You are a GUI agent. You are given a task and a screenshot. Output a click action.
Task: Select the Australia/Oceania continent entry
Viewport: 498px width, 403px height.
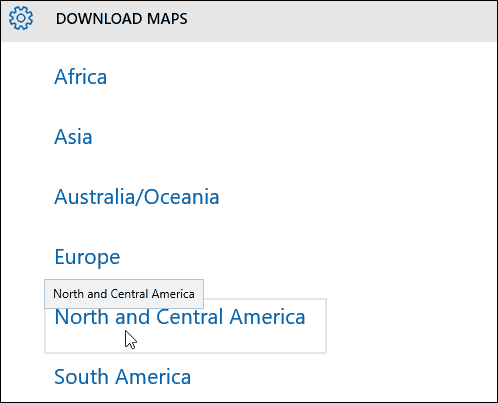pyautogui.click(x=137, y=197)
